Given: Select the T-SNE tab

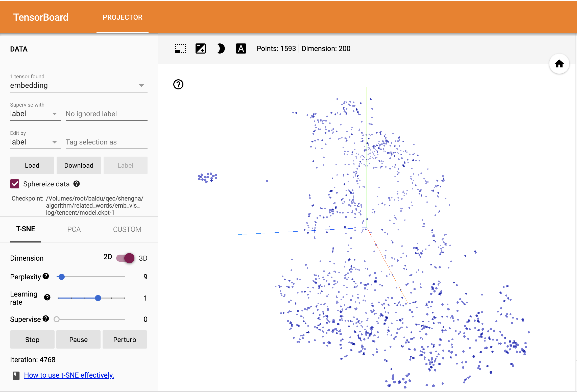Looking at the screenshot, I should pyautogui.click(x=26, y=229).
